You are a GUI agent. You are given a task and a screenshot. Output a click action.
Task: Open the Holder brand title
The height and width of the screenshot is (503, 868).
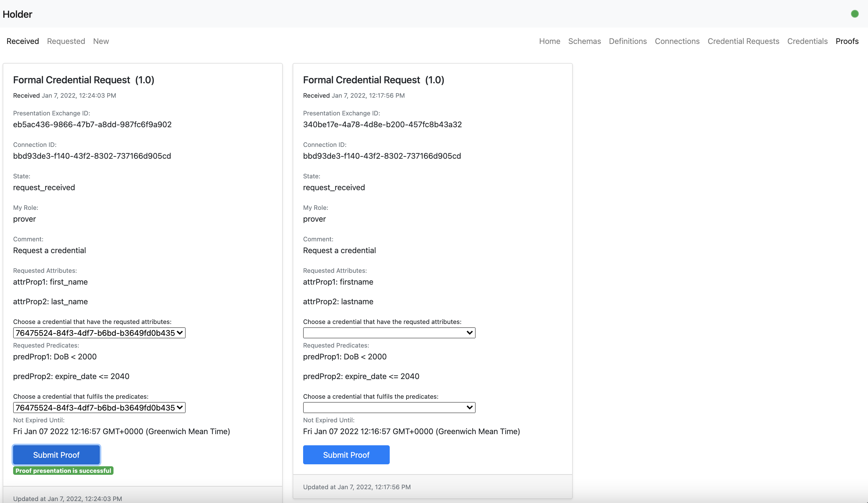click(17, 14)
